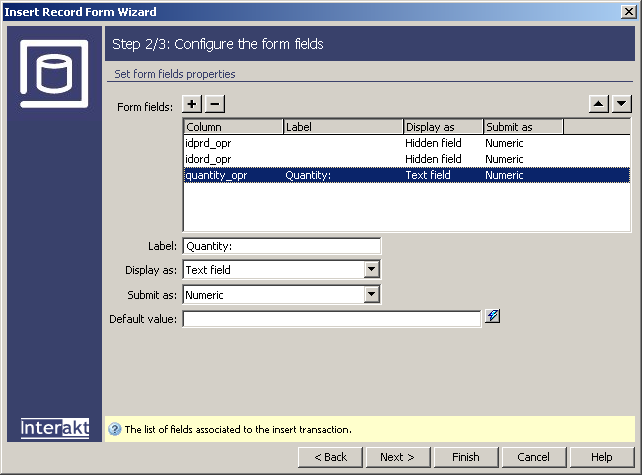Click the Interakt logo
642x475 pixels.
coord(54,428)
